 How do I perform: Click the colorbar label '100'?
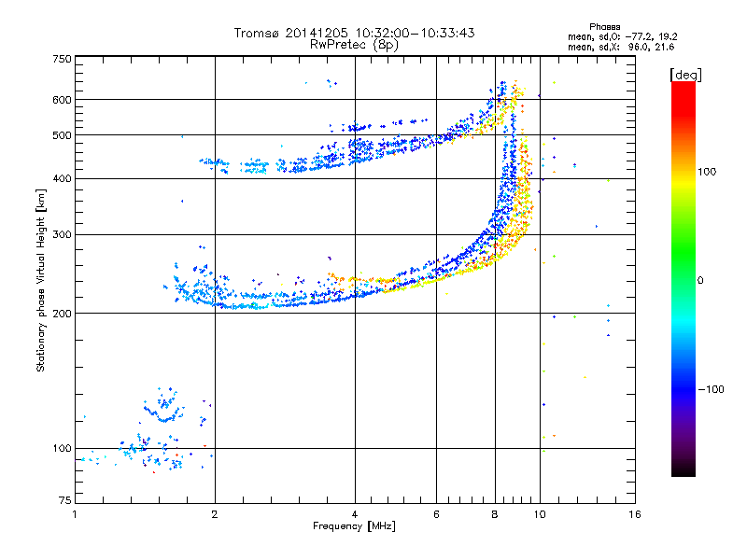[707, 172]
